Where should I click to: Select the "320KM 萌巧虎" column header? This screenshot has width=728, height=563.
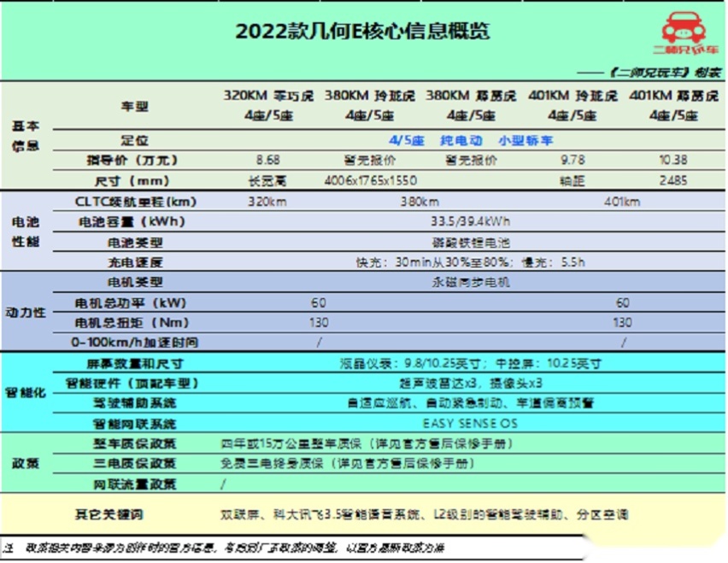click(268, 96)
